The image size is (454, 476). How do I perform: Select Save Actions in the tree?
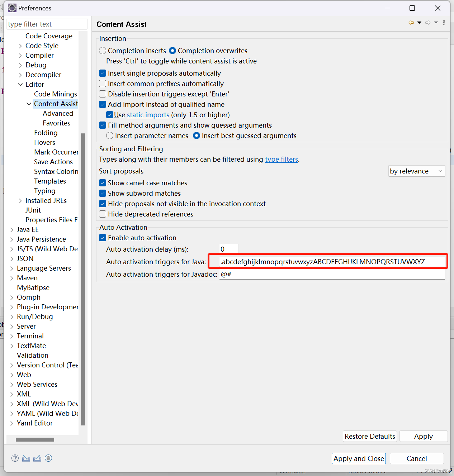click(x=53, y=162)
